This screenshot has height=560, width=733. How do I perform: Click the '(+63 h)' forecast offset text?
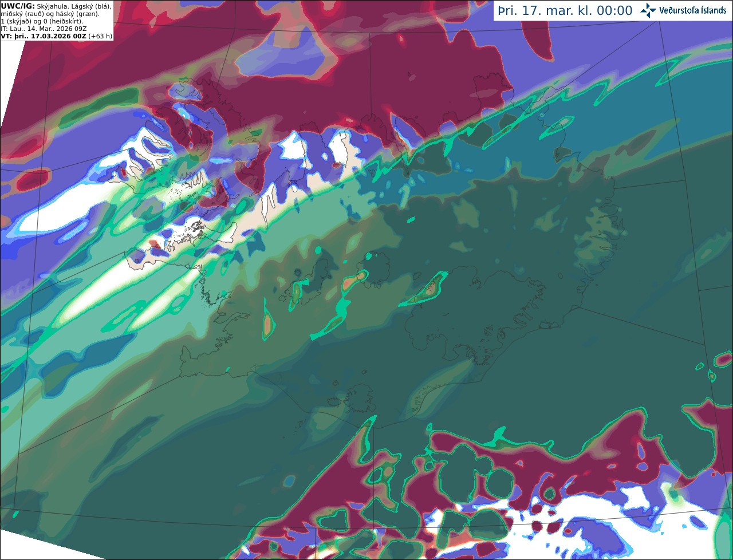click(x=100, y=36)
